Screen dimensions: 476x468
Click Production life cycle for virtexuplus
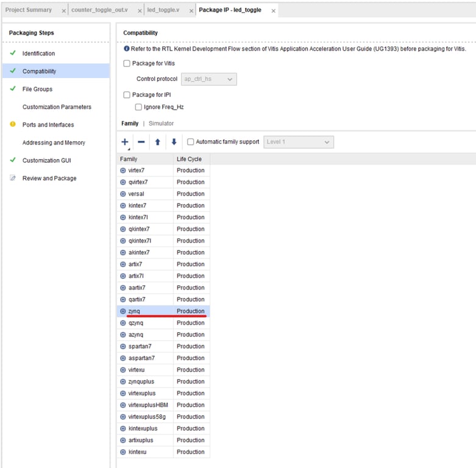point(191,393)
